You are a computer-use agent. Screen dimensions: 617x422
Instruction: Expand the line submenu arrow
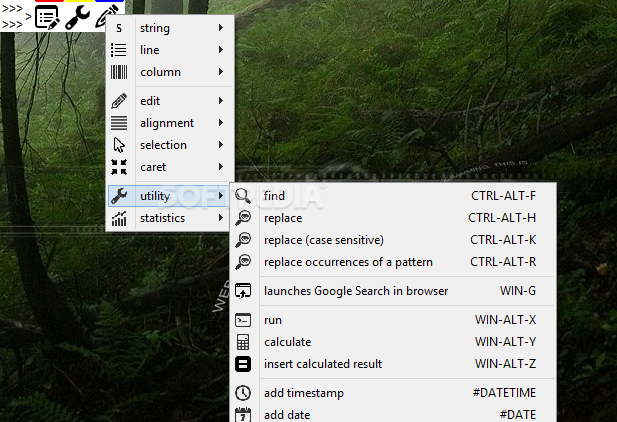coord(221,50)
